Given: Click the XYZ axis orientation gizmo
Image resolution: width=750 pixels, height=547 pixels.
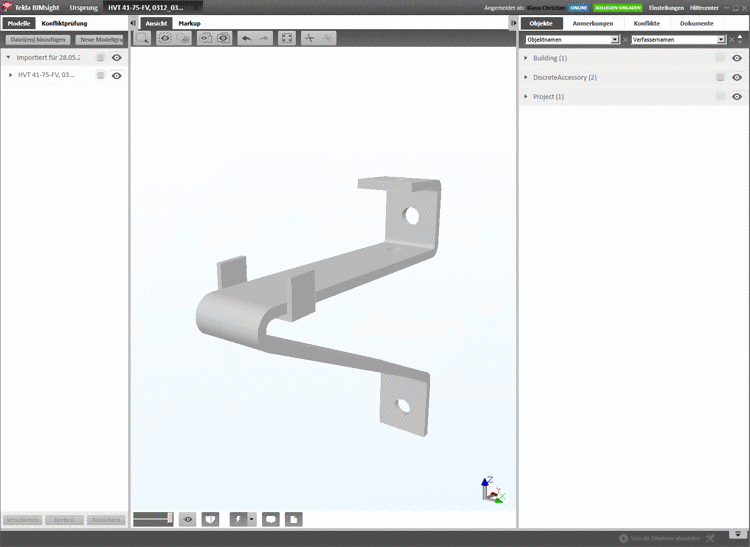Looking at the screenshot, I should click(x=493, y=490).
